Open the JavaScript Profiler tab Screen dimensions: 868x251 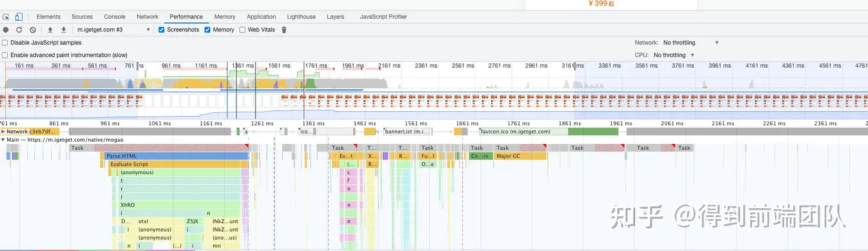point(383,17)
